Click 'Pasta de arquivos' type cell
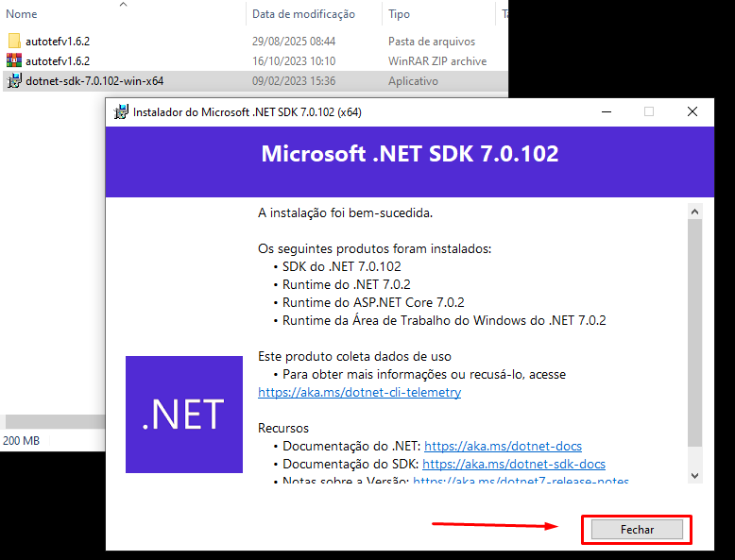The height and width of the screenshot is (560, 735). click(432, 42)
